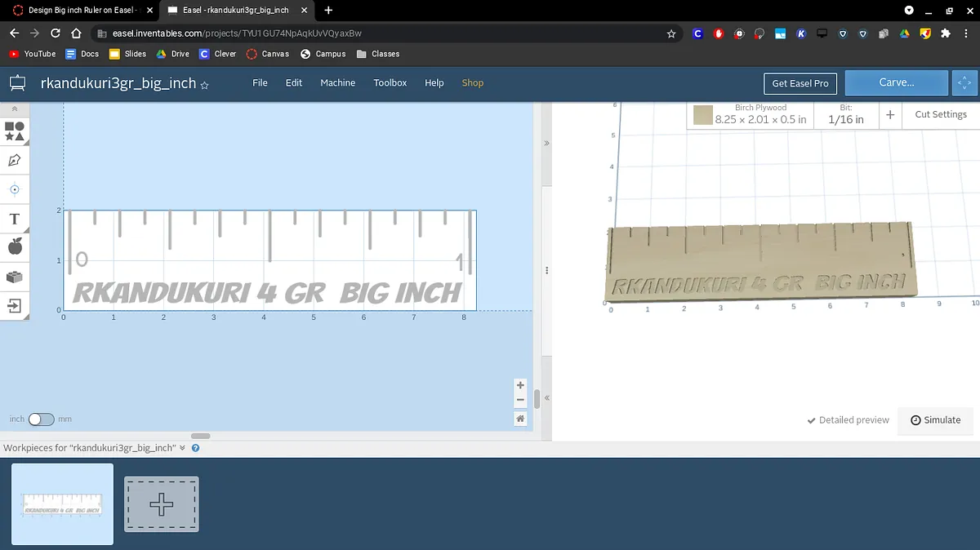Toggle units between inch and mm
The width and height of the screenshot is (980, 550).
pos(41,419)
